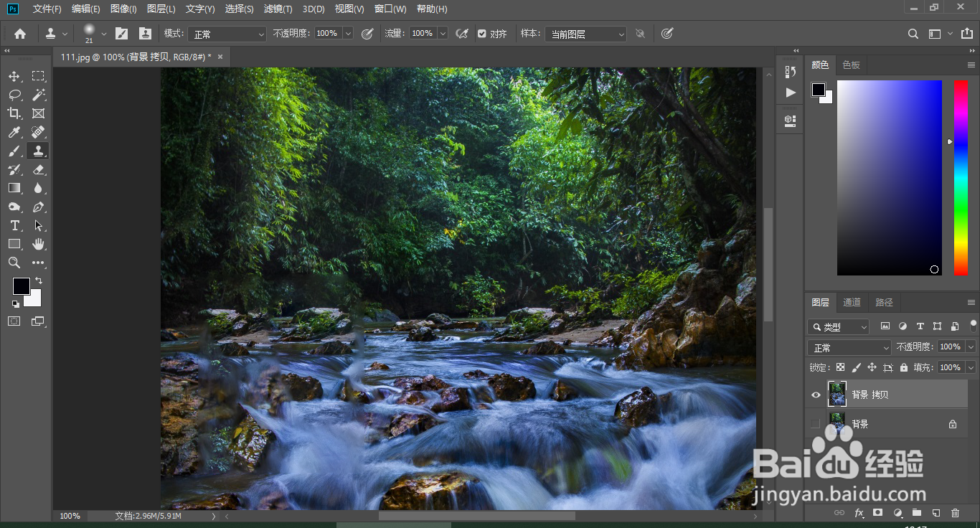
Task: Add a layer mask via Layers panel
Action: pyautogui.click(x=877, y=513)
